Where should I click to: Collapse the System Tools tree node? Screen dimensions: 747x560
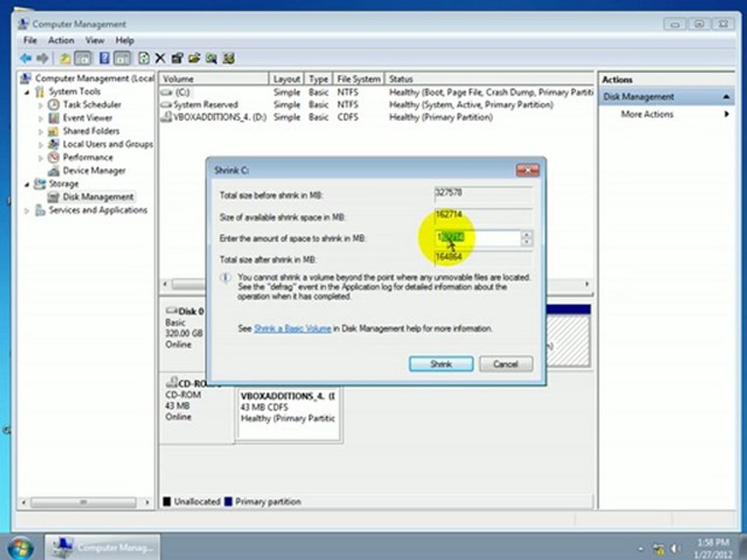point(27,92)
